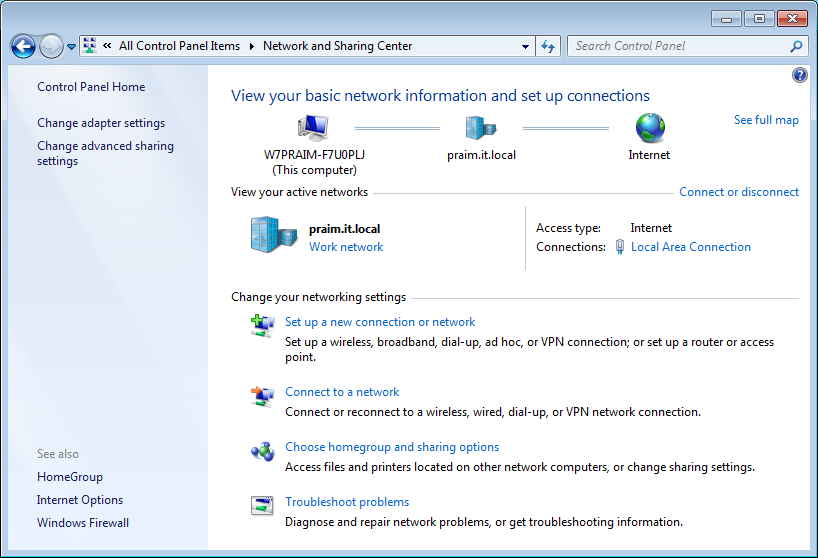Maximize the Network and Sharing Center window
Viewport: 818px width, 558px height.
click(x=759, y=19)
